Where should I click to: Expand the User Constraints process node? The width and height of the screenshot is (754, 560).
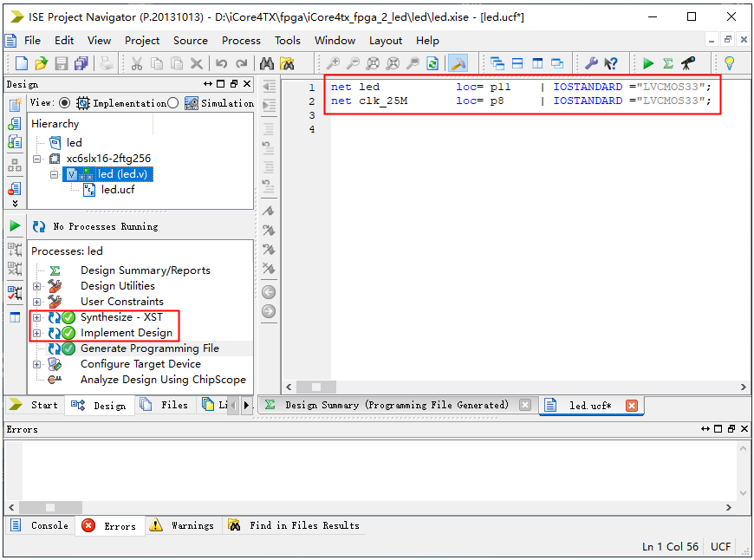36,302
